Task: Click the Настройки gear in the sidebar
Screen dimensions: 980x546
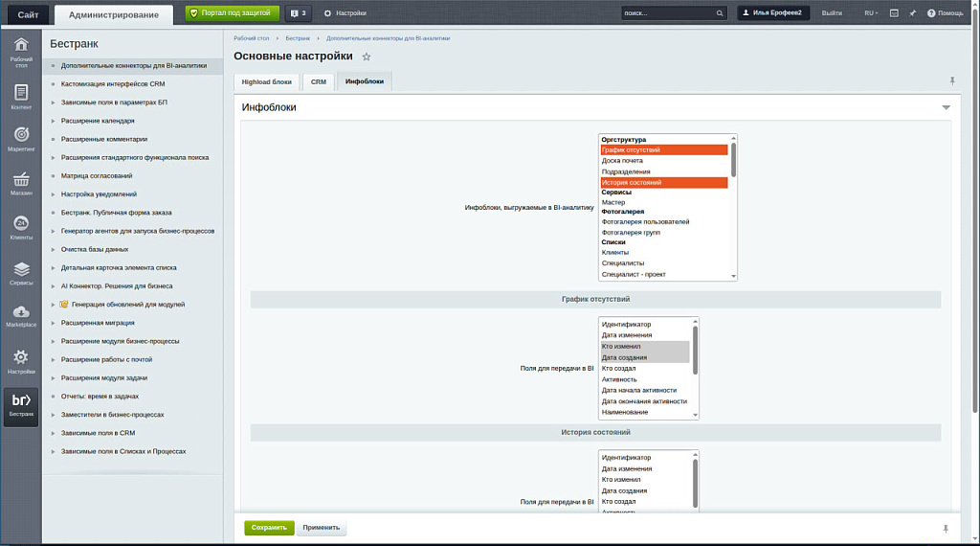Action: 21,361
